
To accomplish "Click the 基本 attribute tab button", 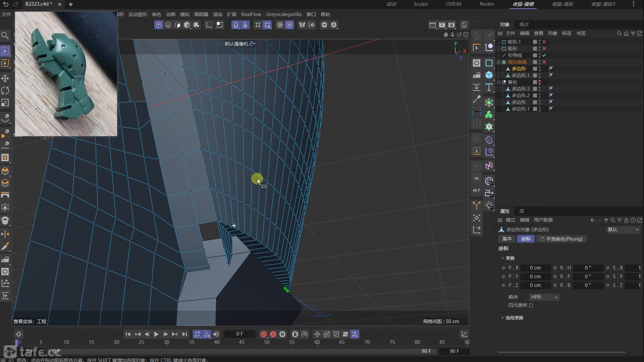I will click(x=507, y=239).
